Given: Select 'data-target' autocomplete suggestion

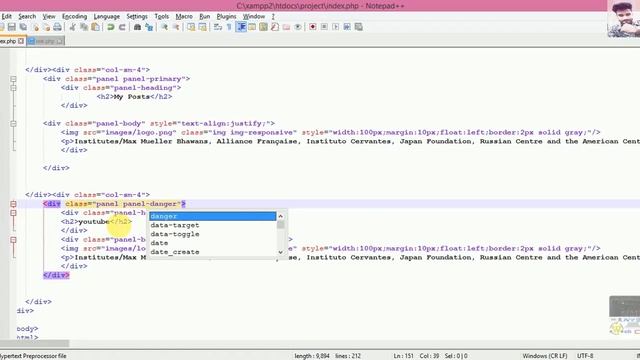Looking at the screenshot, I should click(x=212, y=225).
